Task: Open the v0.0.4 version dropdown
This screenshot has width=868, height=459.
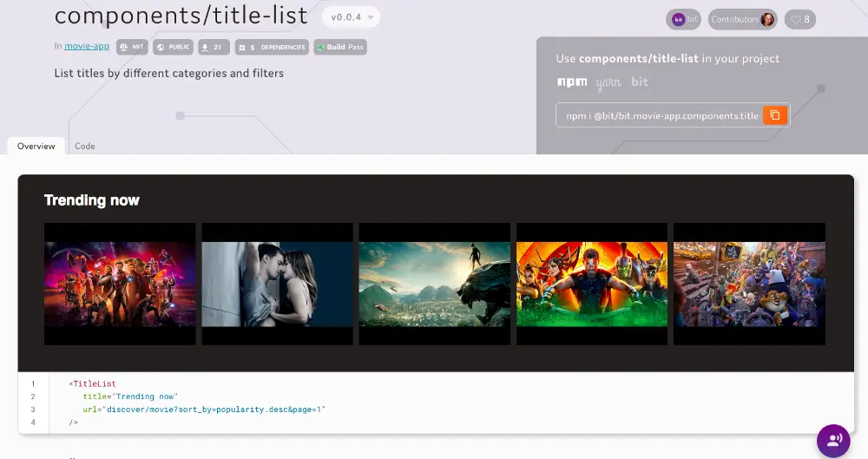Action: pos(351,17)
